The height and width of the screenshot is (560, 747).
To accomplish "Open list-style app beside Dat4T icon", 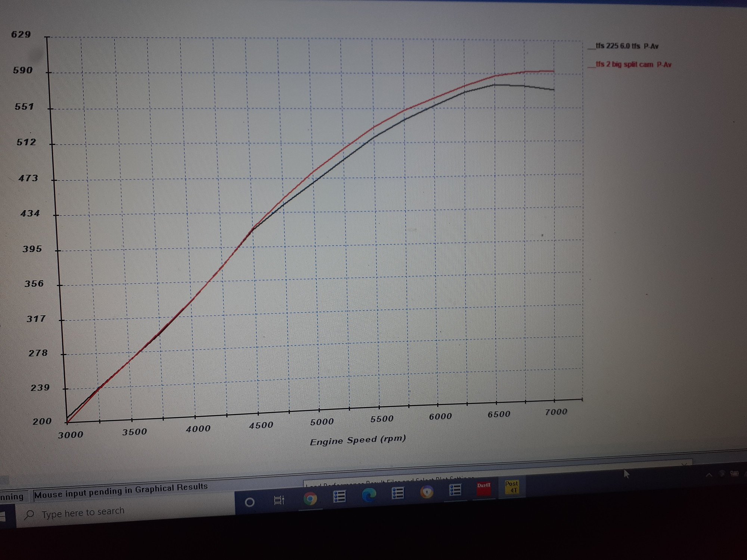I will click(455, 490).
